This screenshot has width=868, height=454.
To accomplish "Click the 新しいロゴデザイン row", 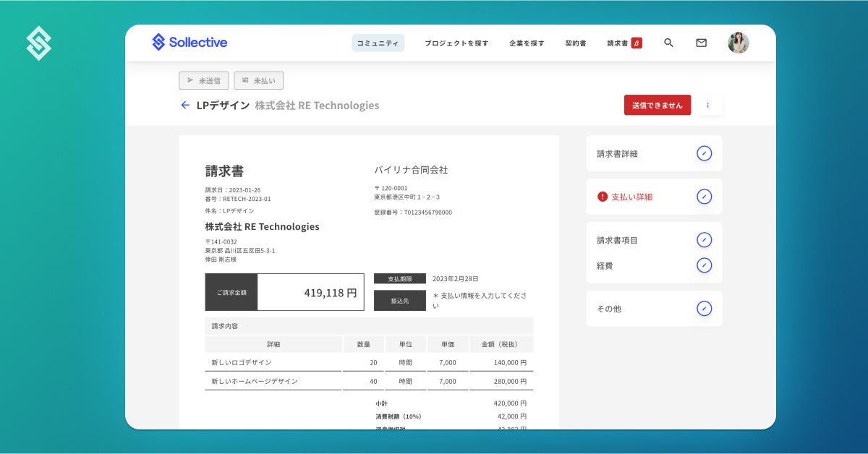I will tap(369, 362).
